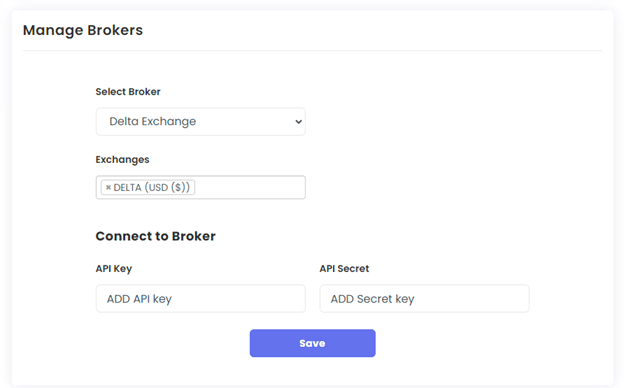Click the Delta Exchange selected value text

(x=152, y=121)
